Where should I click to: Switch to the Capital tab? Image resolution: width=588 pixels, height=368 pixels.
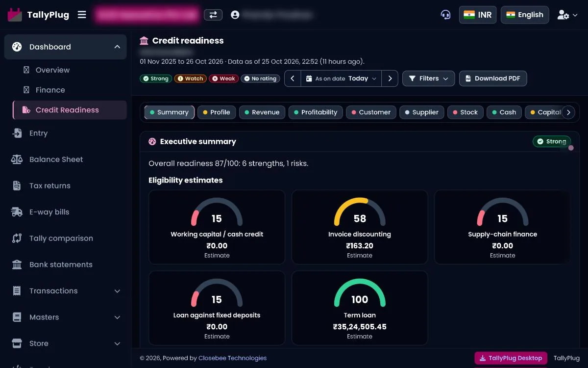(x=544, y=112)
